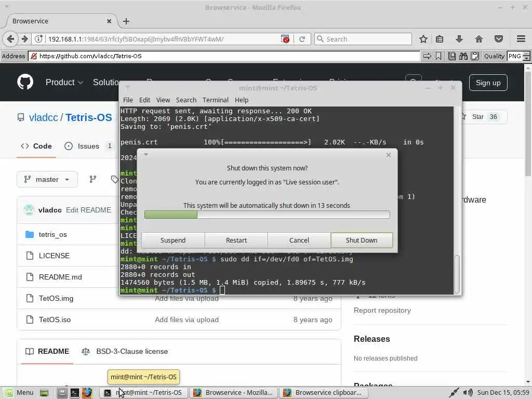
Task: Open the shutdown dialog window menu arrow
Action: [x=146, y=155]
